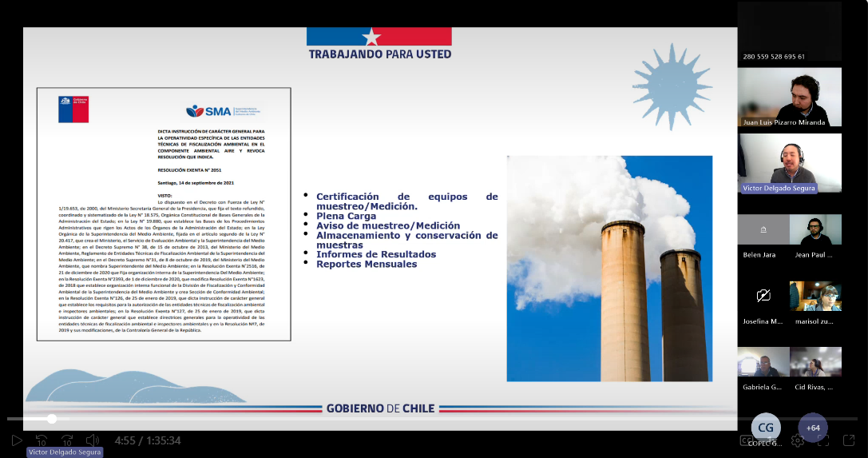Click the 4:55 / 1:35:34 time display
Screen dimensions: 868x458
click(148, 441)
